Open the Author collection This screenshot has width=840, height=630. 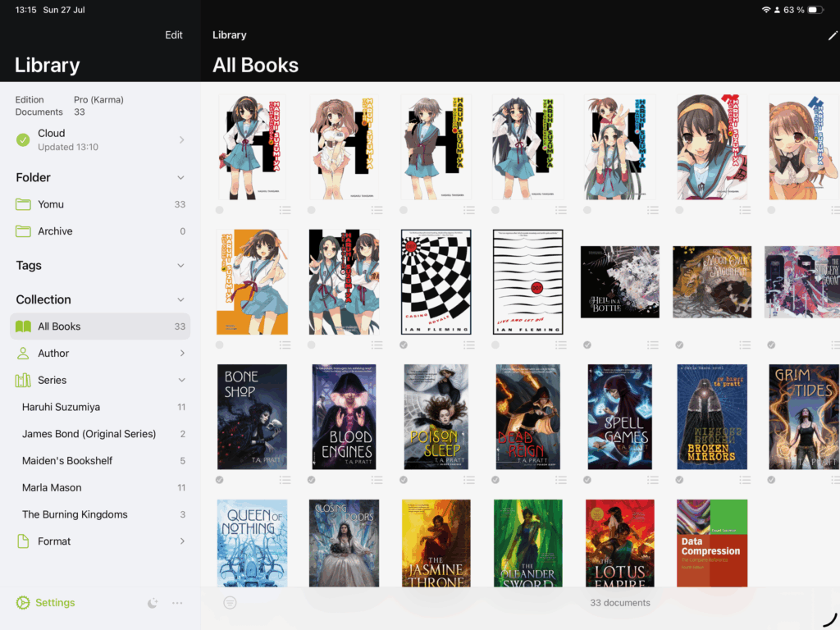tap(100, 353)
